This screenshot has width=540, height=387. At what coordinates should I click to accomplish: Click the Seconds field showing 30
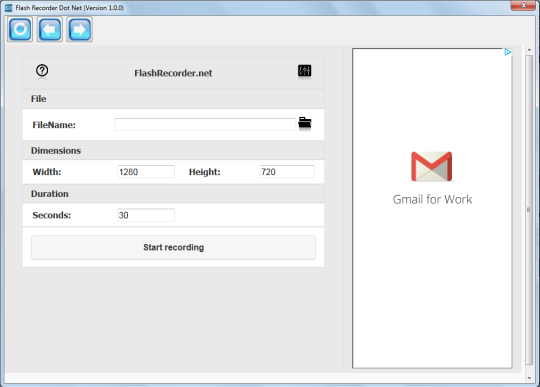[x=146, y=215]
